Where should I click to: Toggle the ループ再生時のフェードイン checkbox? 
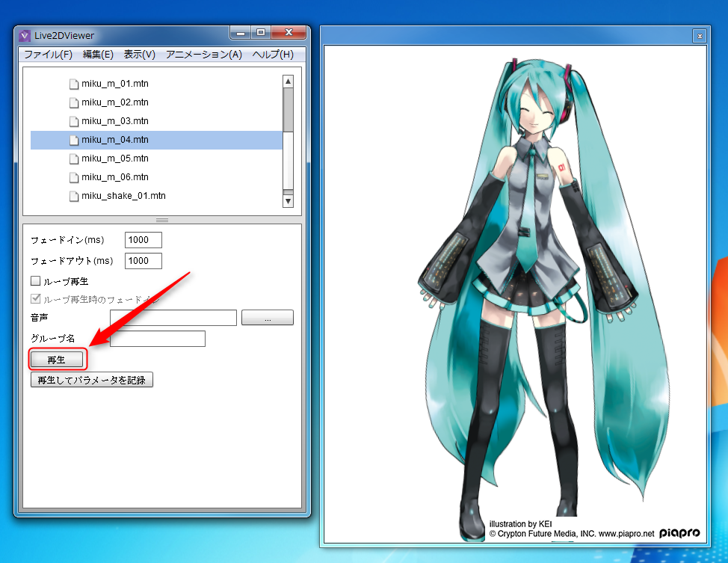pos(35,298)
